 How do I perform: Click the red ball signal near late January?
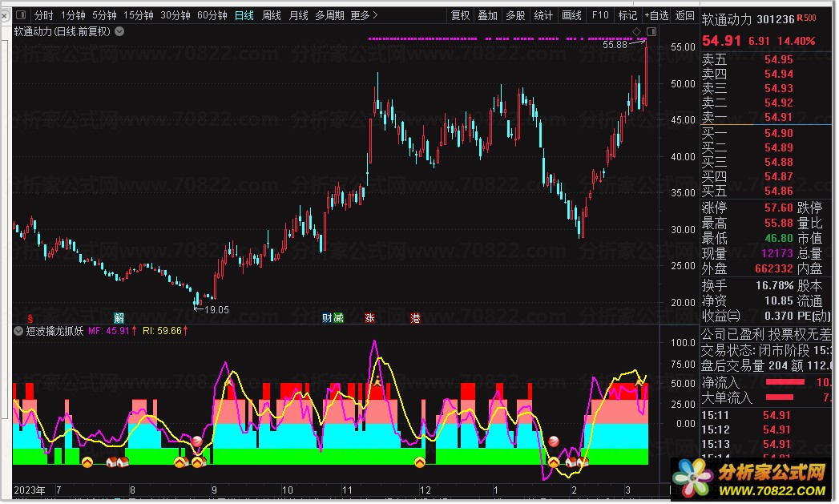pos(554,442)
